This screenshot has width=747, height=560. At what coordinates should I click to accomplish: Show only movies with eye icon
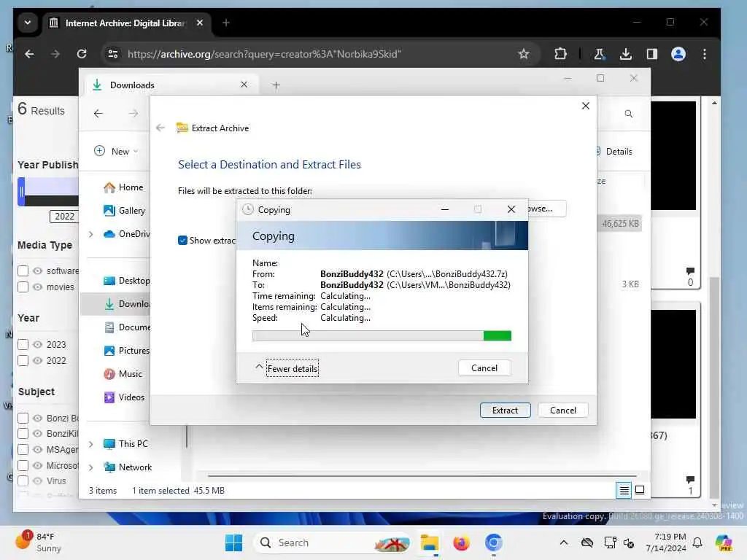[x=37, y=287]
